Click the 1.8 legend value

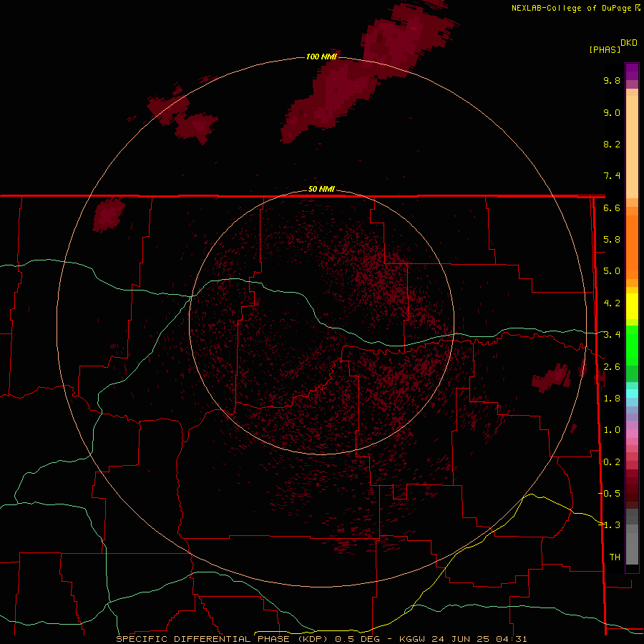click(612, 399)
